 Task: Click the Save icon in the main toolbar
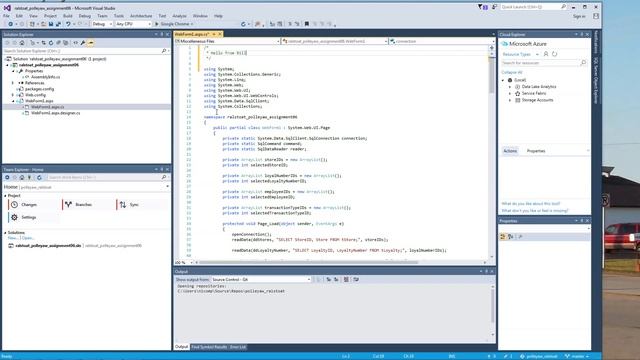pyautogui.click(x=51, y=24)
